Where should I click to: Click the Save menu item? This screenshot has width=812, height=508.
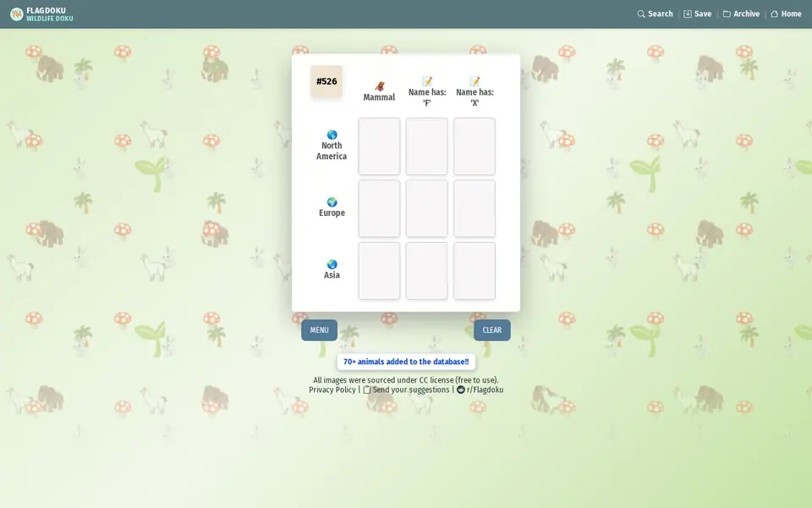coord(698,14)
